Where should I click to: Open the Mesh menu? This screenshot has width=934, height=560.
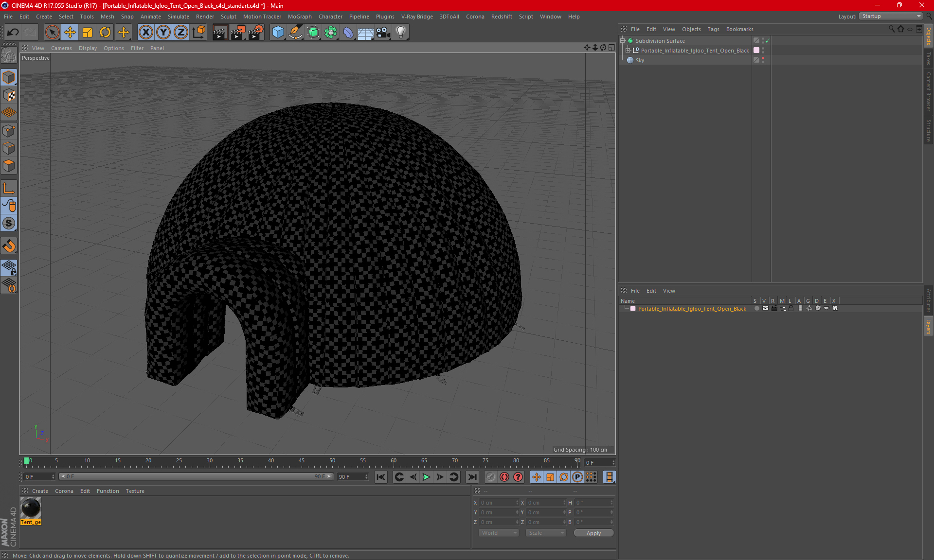[107, 17]
